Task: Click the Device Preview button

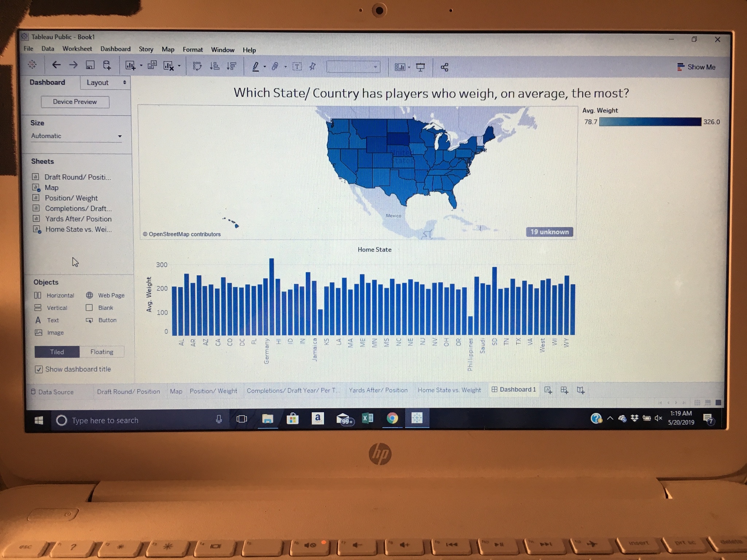Action: point(75,102)
